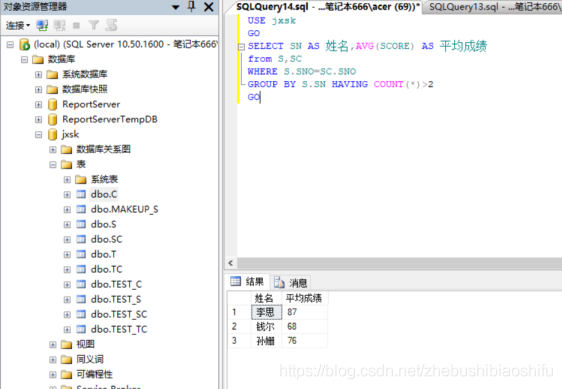
Task: Collapse the 表 folder
Action: click(x=53, y=165)
